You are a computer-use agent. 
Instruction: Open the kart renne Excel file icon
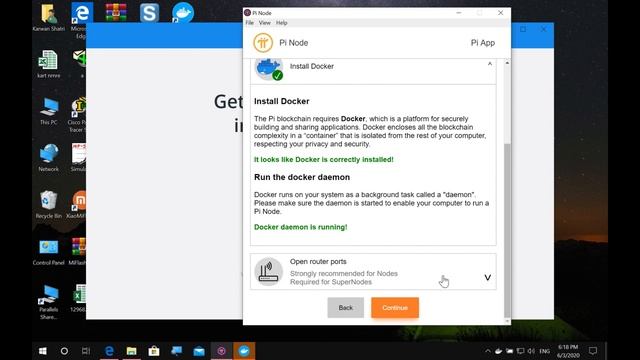(49, 64)
